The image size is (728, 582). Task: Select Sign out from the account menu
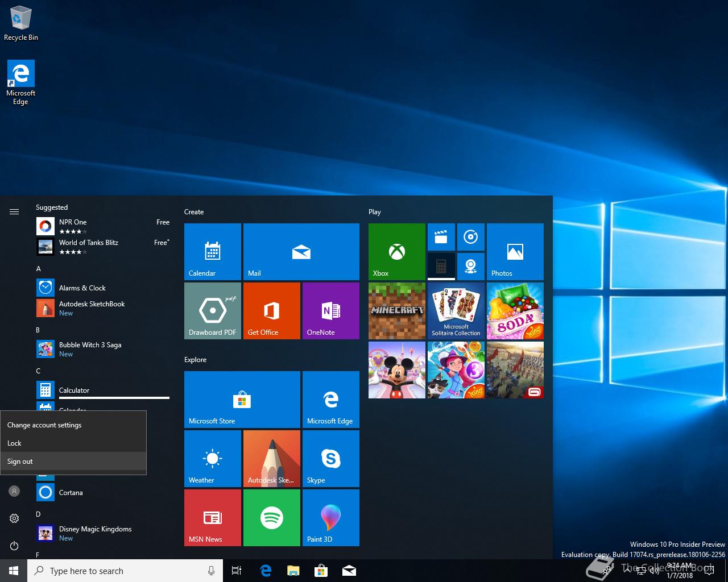pos(73,461)
